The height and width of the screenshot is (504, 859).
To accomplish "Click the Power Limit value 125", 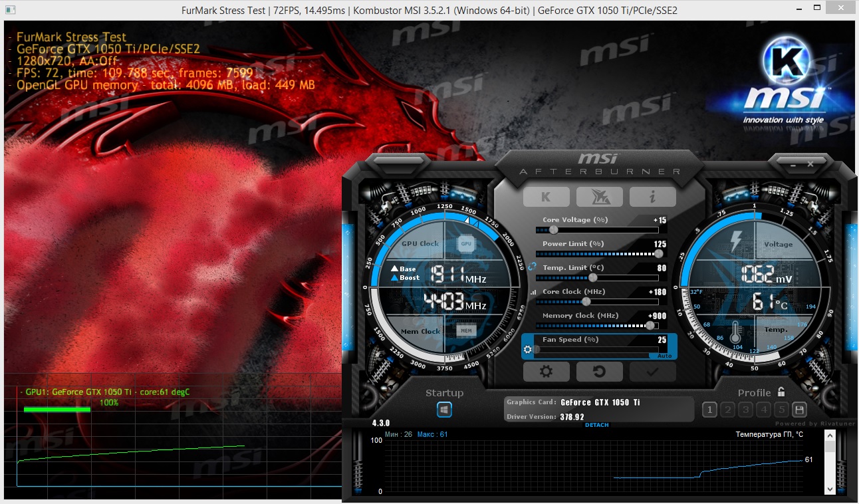I will (x=660, y=244).
